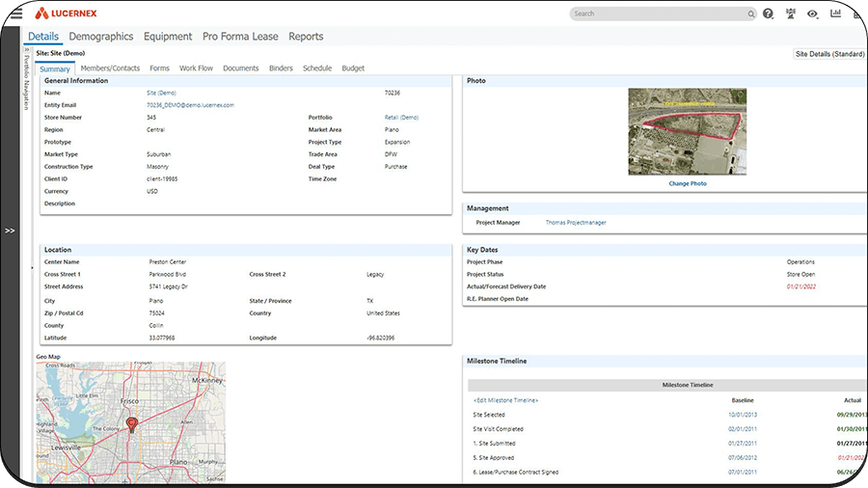Click the site aerial photo thumbnail
Image resolution: width=868 pixels, height=488 pixels.
click(x=687, y=132)
